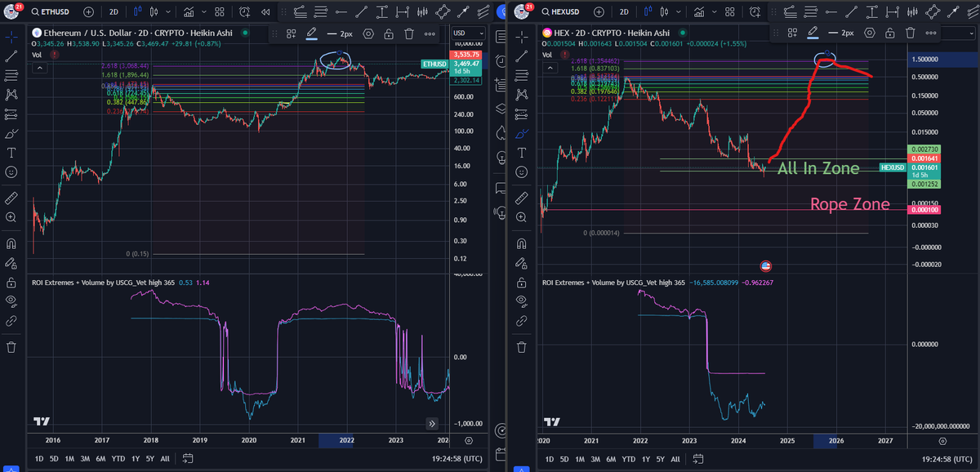The width and height of the screenshot is (980, 472).
Task: Open drawing templates in ETHUSD floating toolbar
Action: pyautogui.click(x=292, y=33)
